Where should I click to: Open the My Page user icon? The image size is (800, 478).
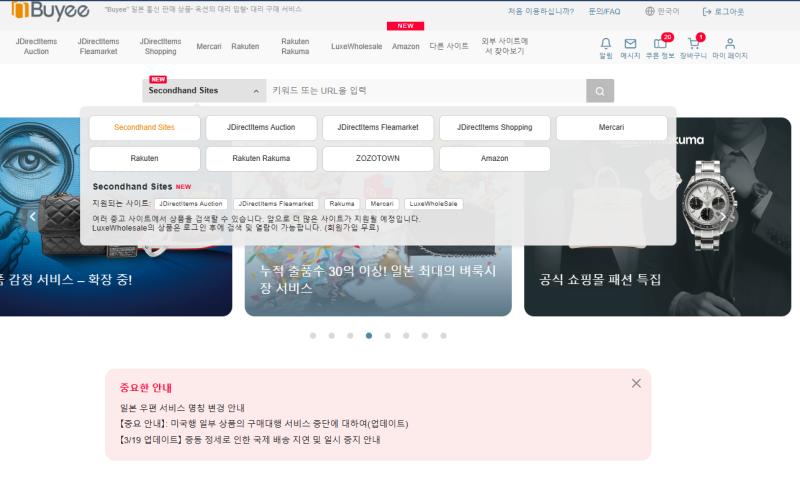tap(730, 43)
